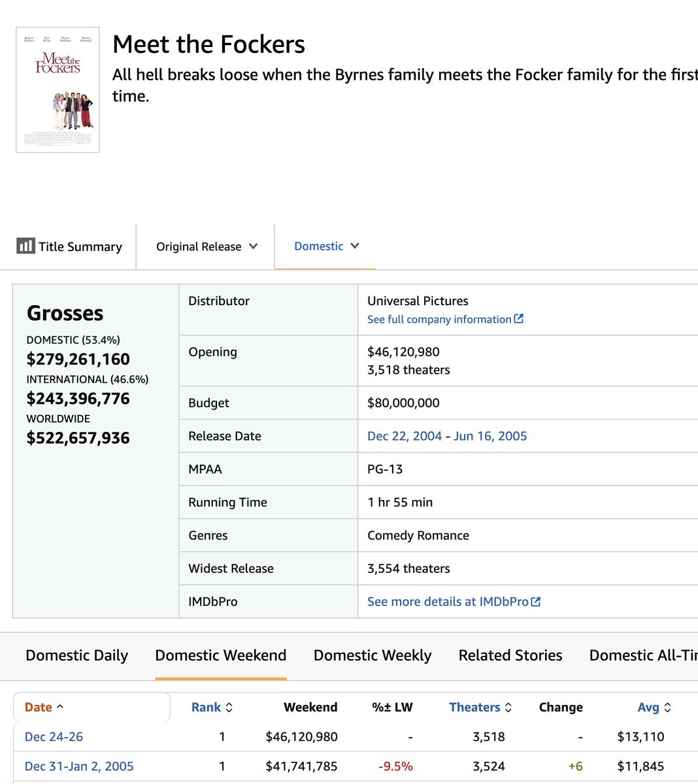The width and height of the screenshot is (698, 784).
Task: Click the $41,741,785 weekend gross cell
Action: pos(301,766)
